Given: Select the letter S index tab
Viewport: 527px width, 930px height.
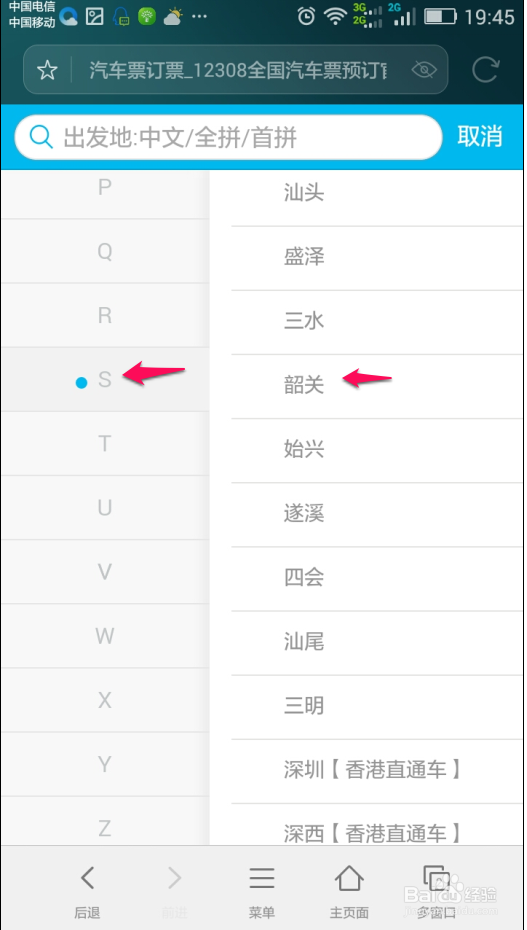Looking at the screenshot, I should tap(105, 380).
